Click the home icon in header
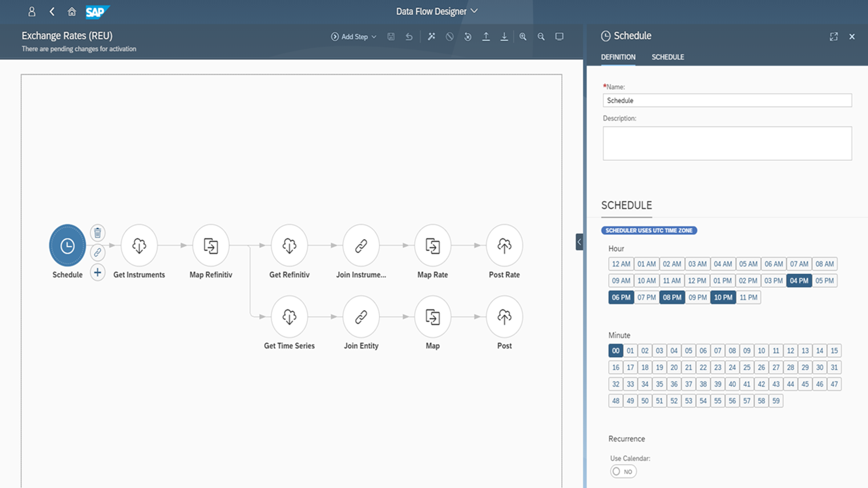The width and height of the screenshot is (868, 488). click(71, 12)
